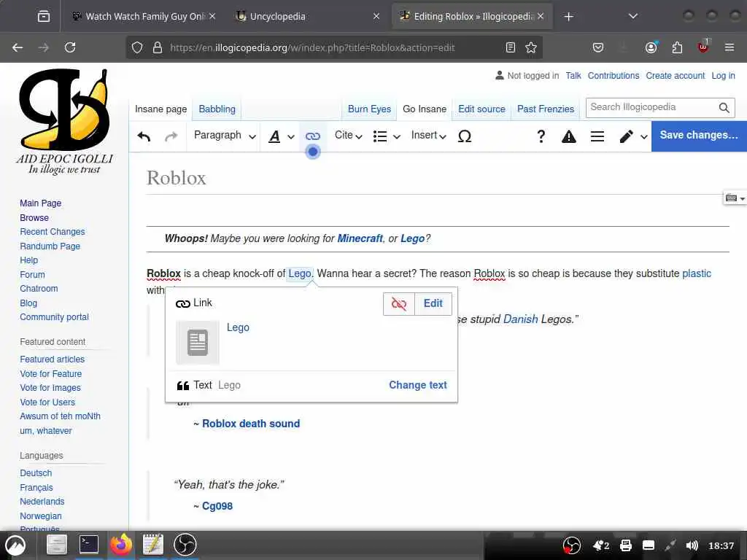
Task: Open the pencil editor-switch dropdown arrow
Action: point(643,137)
